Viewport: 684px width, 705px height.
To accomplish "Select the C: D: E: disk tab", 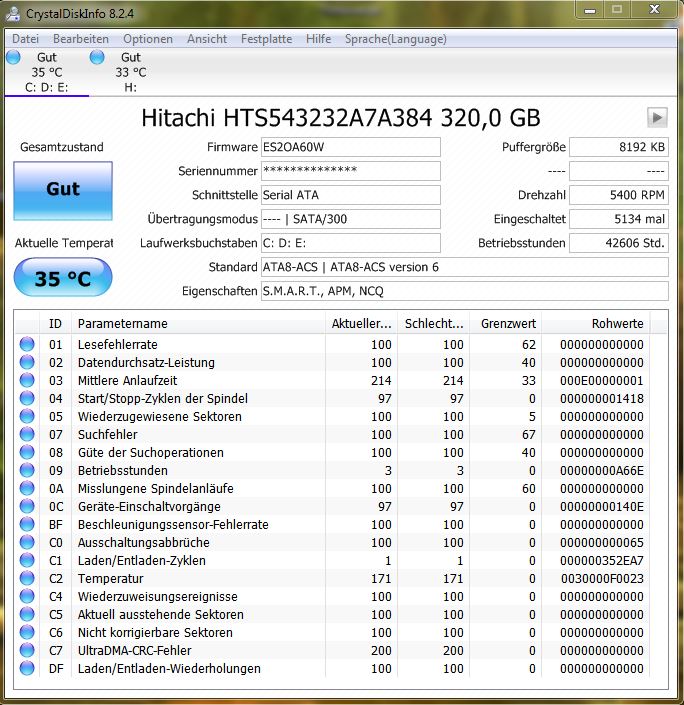I will [47, 72].
